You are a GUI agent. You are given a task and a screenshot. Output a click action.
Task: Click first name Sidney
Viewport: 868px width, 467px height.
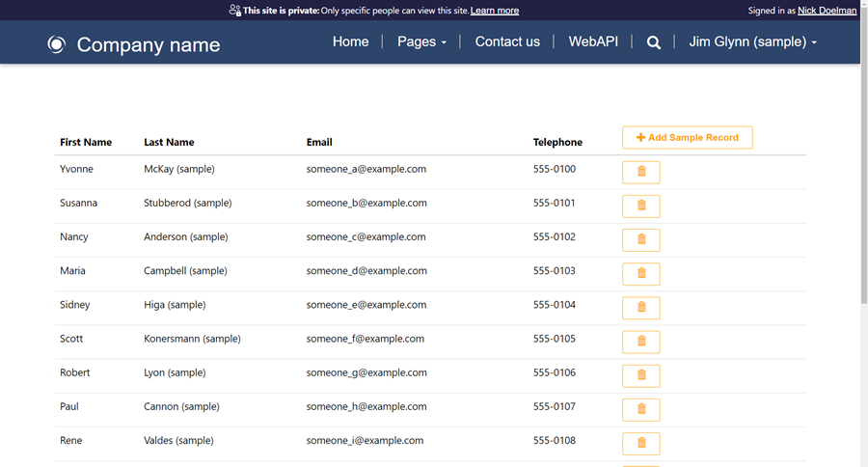click(x=74, y=305)
